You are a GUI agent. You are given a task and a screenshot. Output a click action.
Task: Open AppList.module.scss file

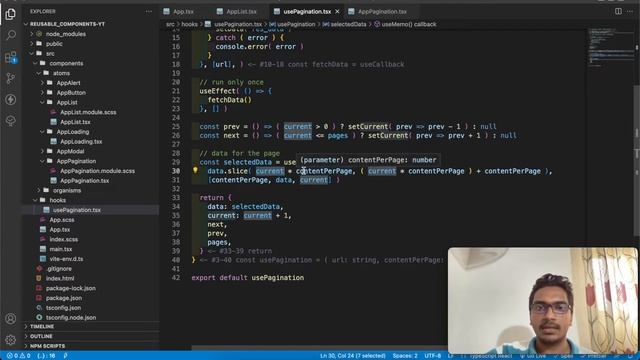88,112
